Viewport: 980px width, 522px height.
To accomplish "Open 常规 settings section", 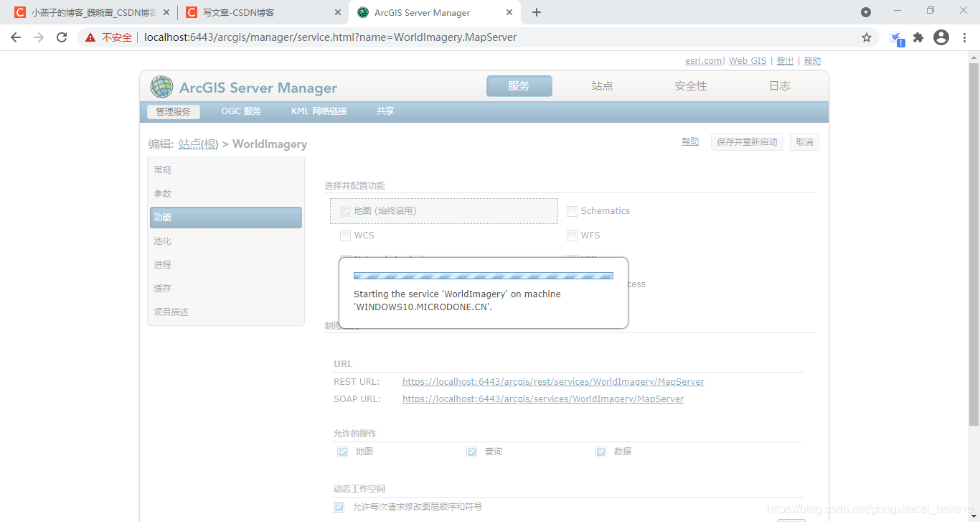I will pyautogui.click(x=225, y=170).
